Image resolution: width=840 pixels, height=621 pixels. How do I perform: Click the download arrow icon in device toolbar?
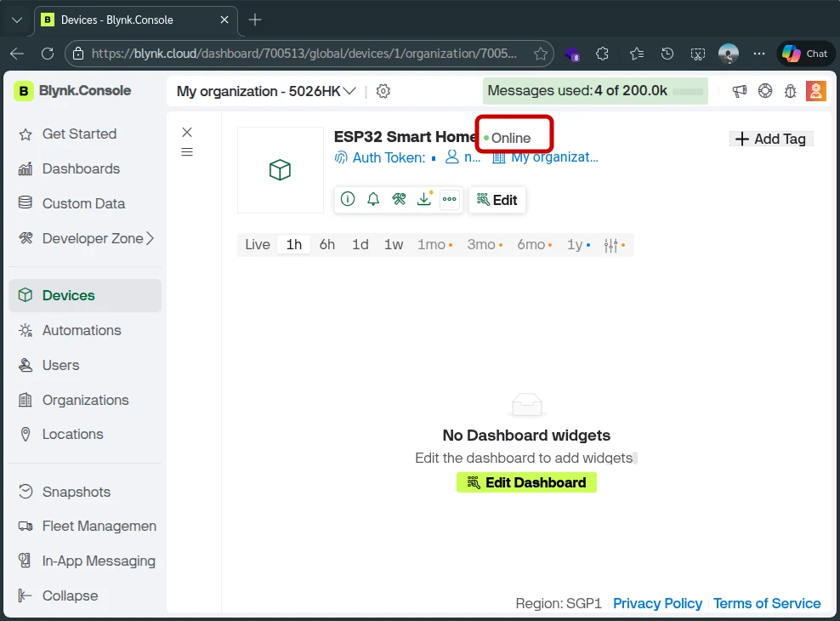[x=424, y=199]
